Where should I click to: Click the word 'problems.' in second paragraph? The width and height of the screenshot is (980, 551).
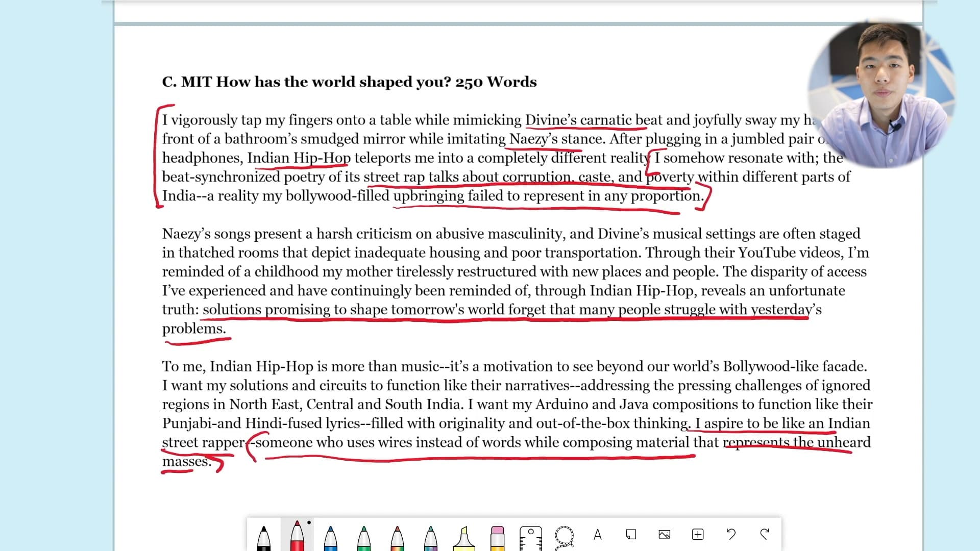click(194, 329)
